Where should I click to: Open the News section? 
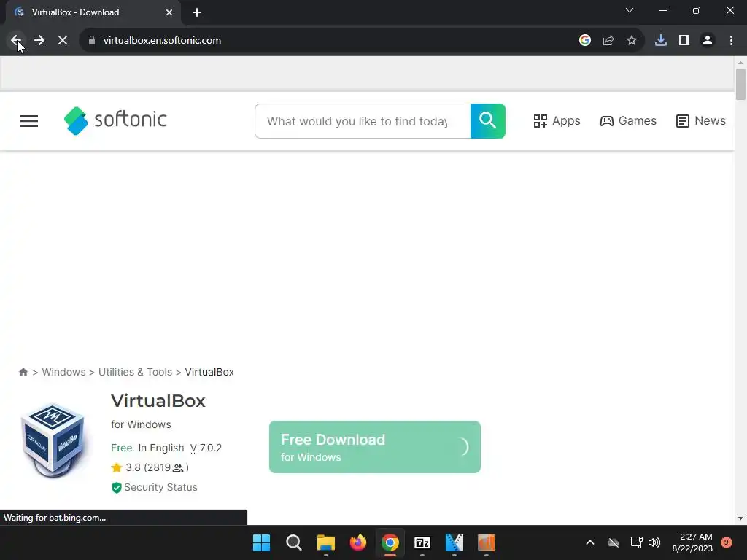click(701, 121)
